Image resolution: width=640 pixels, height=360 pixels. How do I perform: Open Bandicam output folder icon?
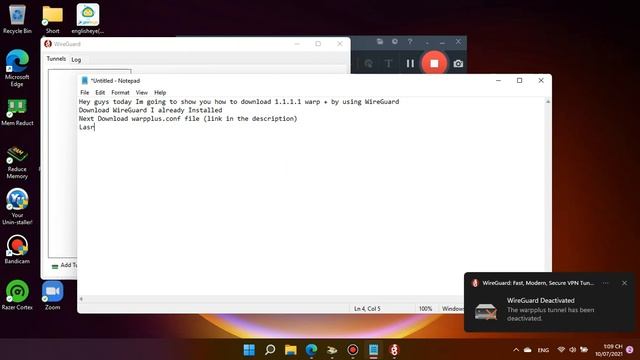380,42
